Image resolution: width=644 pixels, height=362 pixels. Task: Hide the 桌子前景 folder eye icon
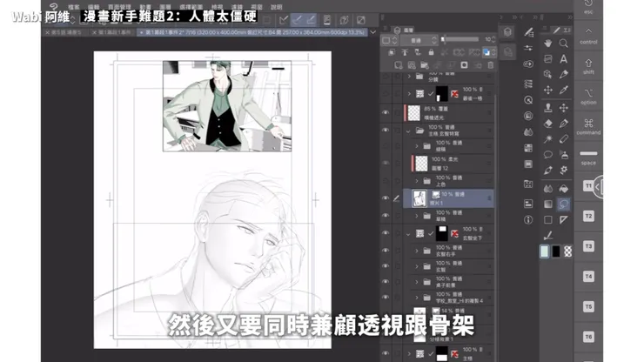[x=386, y=281]
